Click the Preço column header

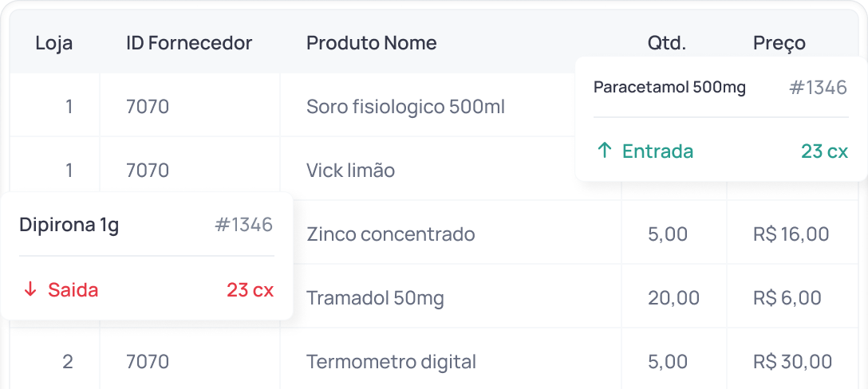pos(779,43)
